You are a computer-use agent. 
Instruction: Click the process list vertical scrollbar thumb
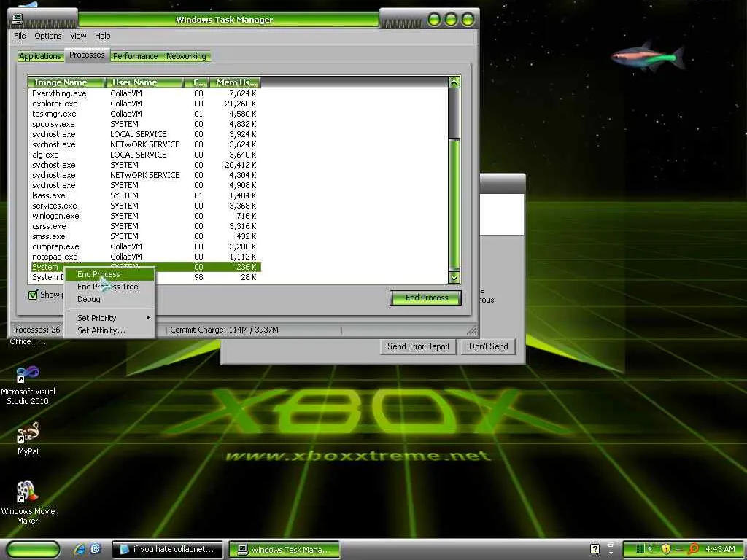454,203
